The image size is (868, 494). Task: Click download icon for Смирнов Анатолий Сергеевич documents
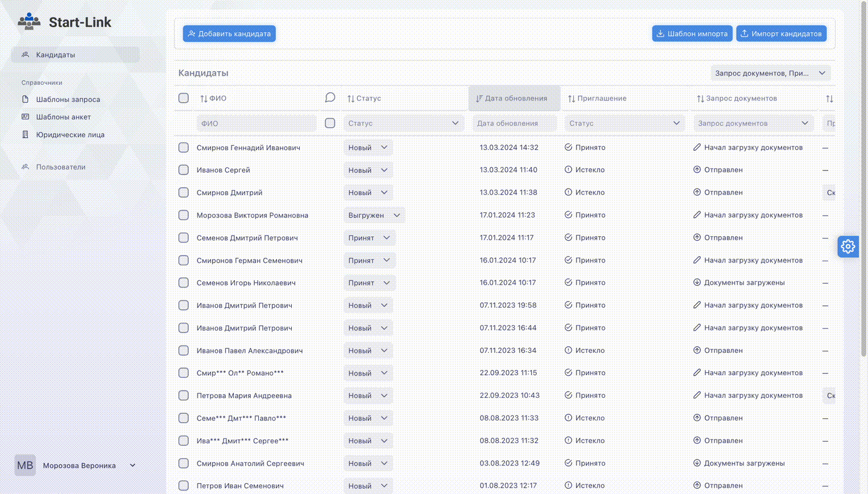pyautogui.click(x=697, y=463)
